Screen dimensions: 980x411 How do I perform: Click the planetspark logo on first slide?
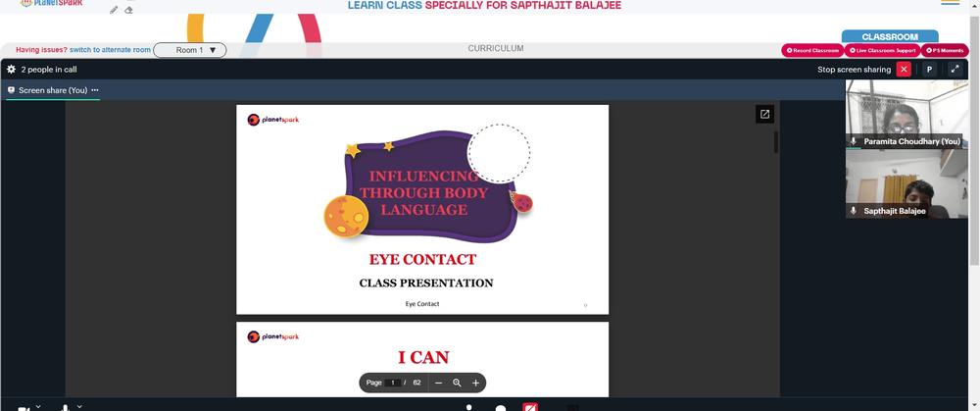[x=273, y=120]
